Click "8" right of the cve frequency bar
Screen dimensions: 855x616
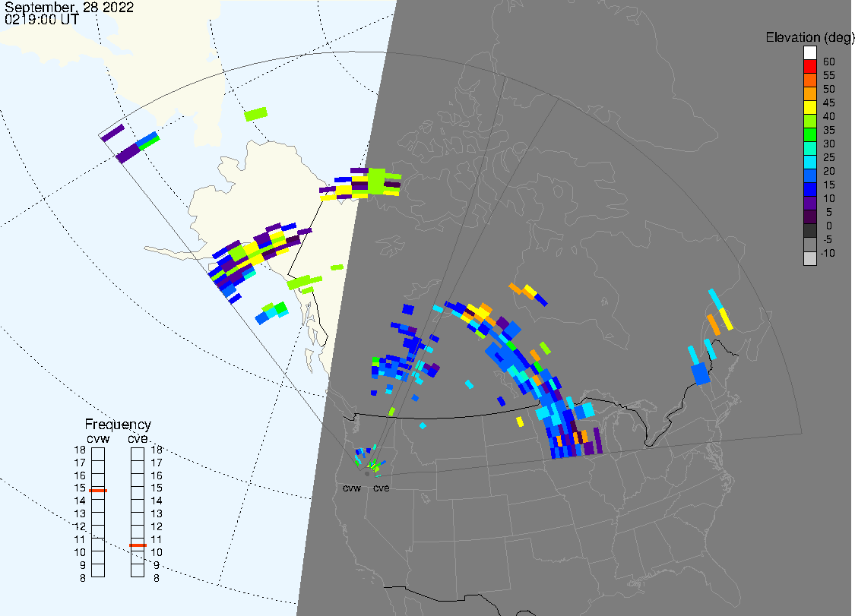(157, 578)
